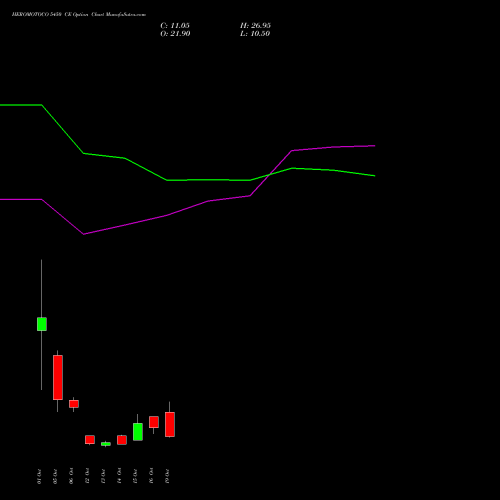
Task: Click the 19 Oct date label
Action: pos(167,476)
